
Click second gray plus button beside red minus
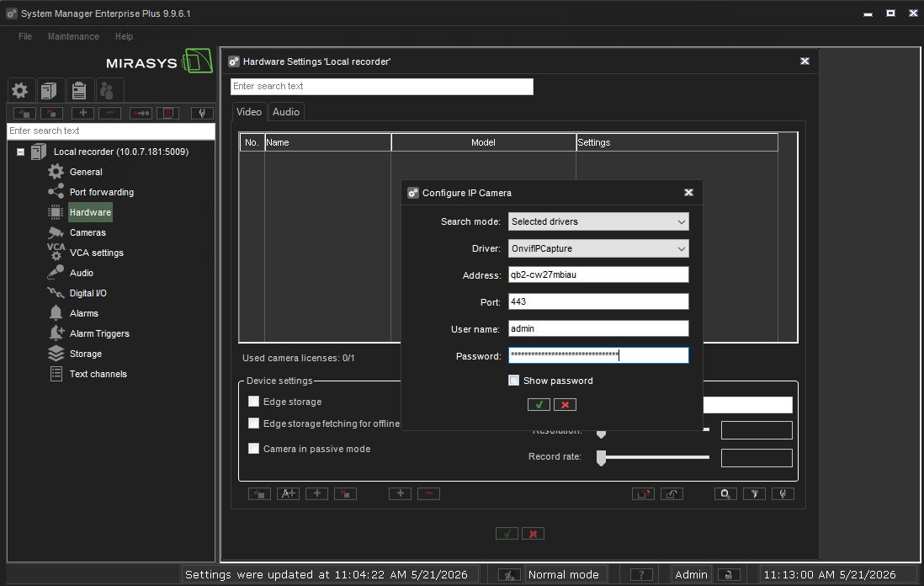click(400, 493)
